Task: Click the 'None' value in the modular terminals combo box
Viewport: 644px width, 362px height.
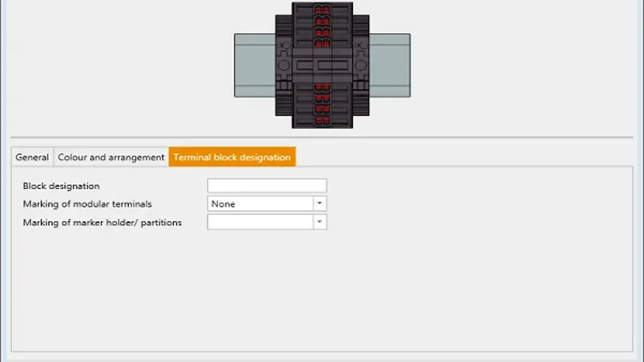Action: point(260,204)
